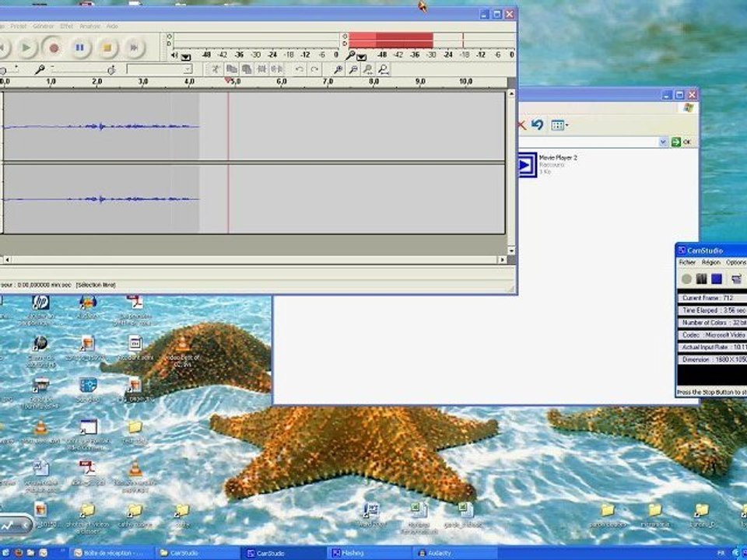The height and width of the screenshot is (560, 747).
Task: Open the input meter dropdown arrow
Action: click(x=362, y=57)
